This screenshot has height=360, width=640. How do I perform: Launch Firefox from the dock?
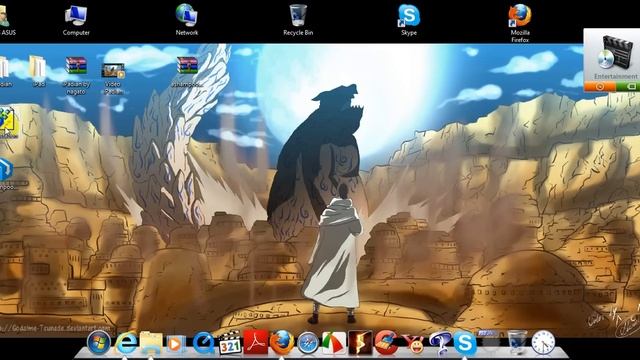coord(282,342)
